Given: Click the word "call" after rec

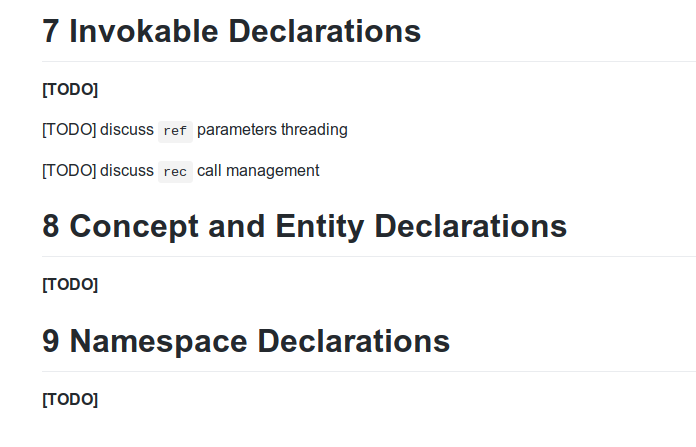Looking at the screenshot, I should pyautogui.click(x=210, y=171).
